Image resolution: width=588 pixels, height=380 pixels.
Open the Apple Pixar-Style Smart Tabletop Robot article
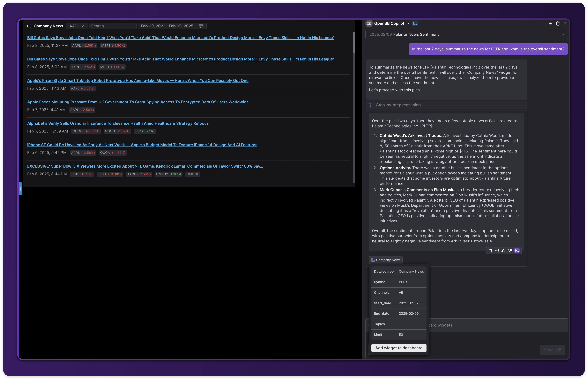tap(138, 81)
